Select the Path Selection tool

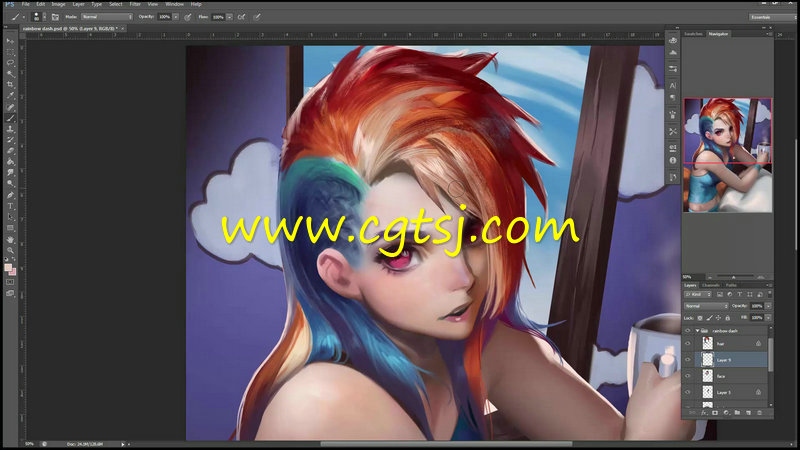tap(10, 217)
